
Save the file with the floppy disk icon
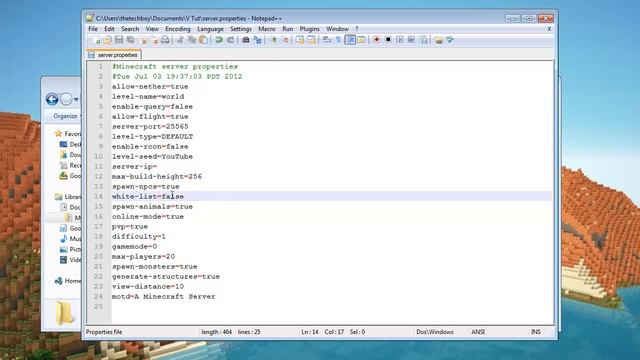[119, 40]
